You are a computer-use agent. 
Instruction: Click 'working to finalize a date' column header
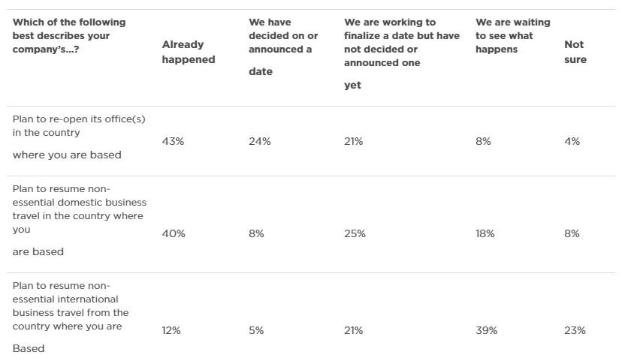(401, 43)
